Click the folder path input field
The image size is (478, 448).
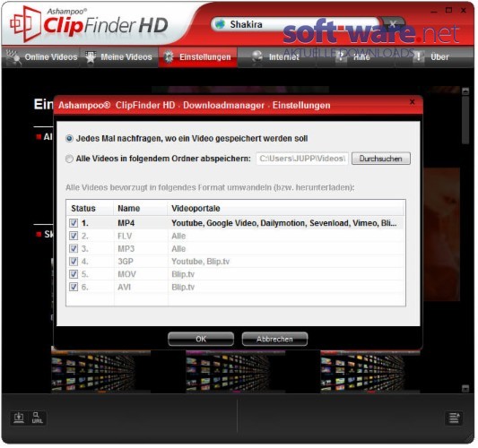point(302,159)
